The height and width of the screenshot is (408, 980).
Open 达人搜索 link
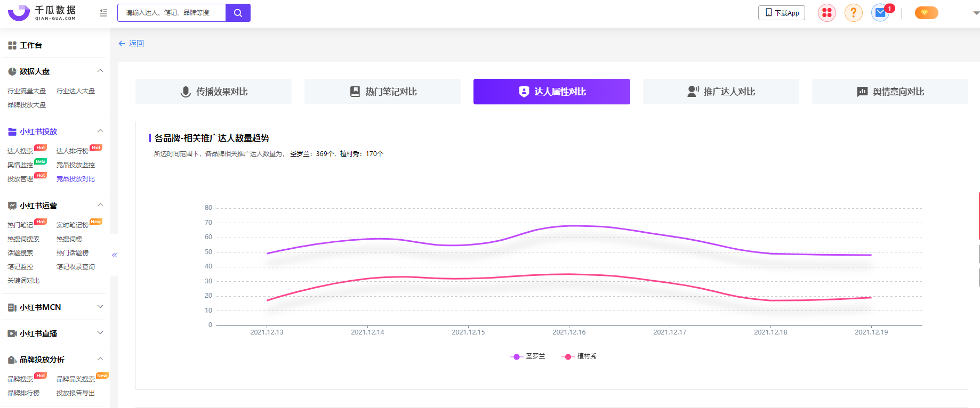click(20, 151)
